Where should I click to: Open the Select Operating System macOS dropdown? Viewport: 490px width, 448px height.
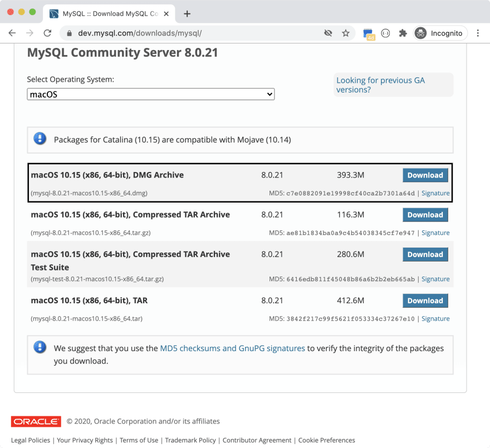(x=151, y=94)
